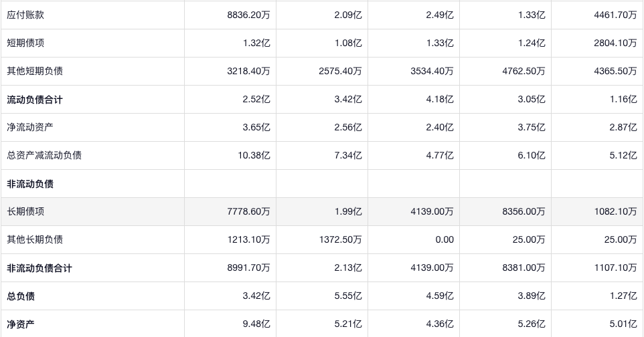Highlight the 长期债项 row label

click(x=25, y=211)
